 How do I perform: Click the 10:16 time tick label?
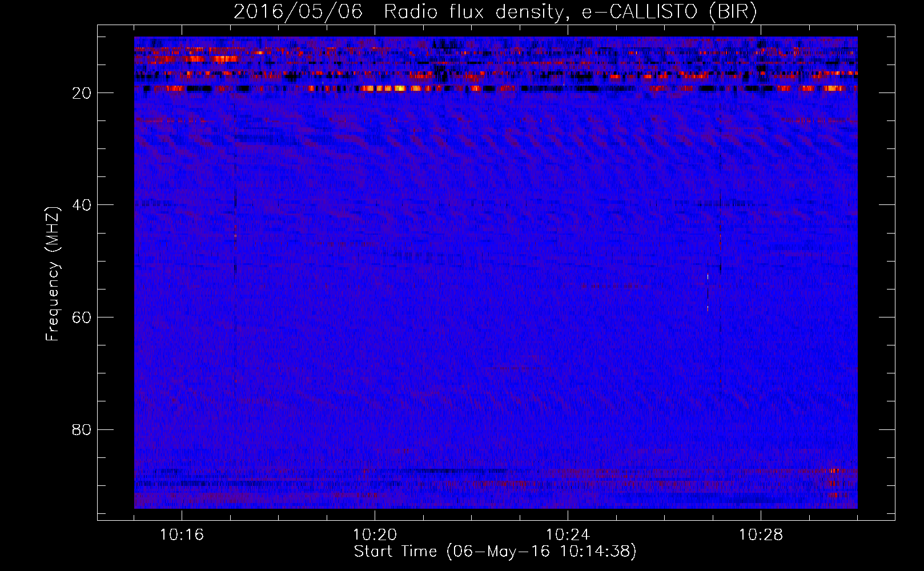pyautogui.click(x=182, y=535)
